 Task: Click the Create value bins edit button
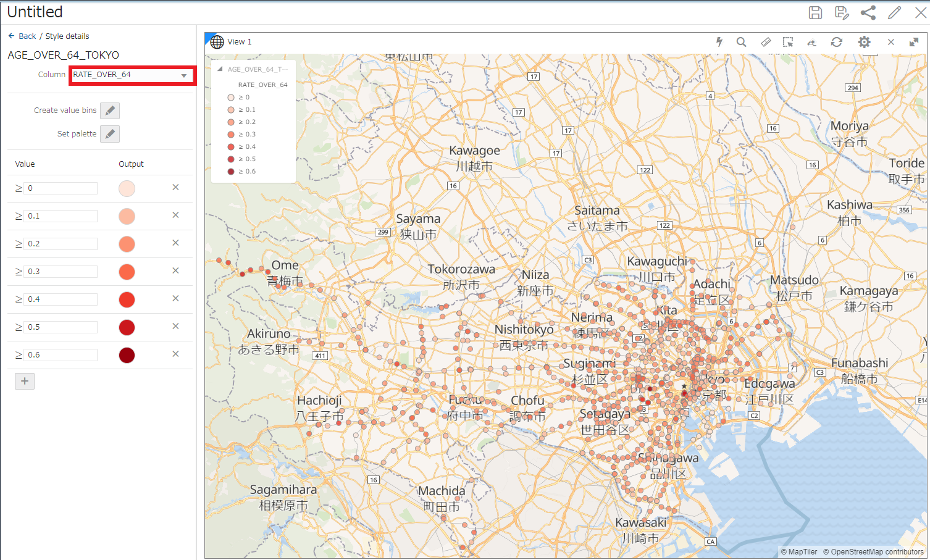click(x=110, y=111)
